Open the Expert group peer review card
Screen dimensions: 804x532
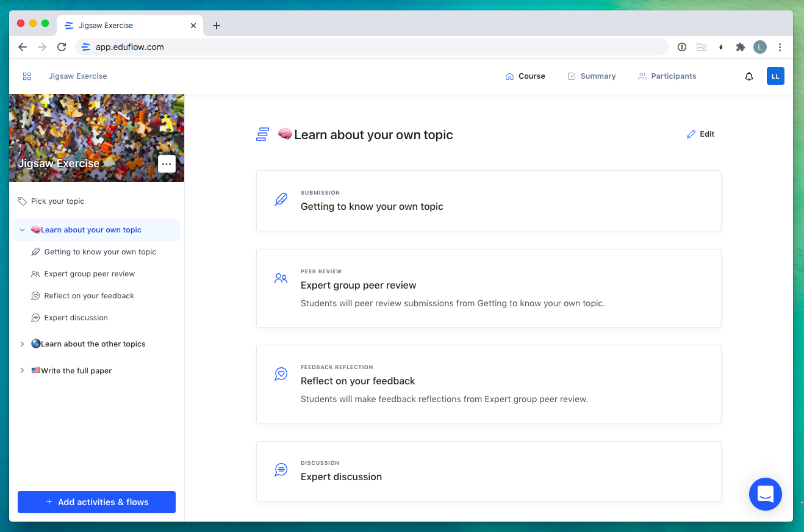pos(489,288)
